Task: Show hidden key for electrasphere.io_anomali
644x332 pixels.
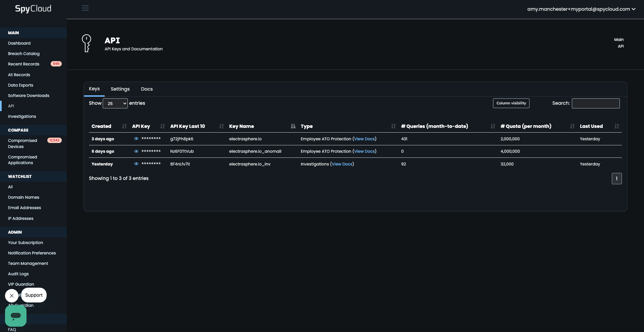Action: pyautogui.click(x=136, y=151)
